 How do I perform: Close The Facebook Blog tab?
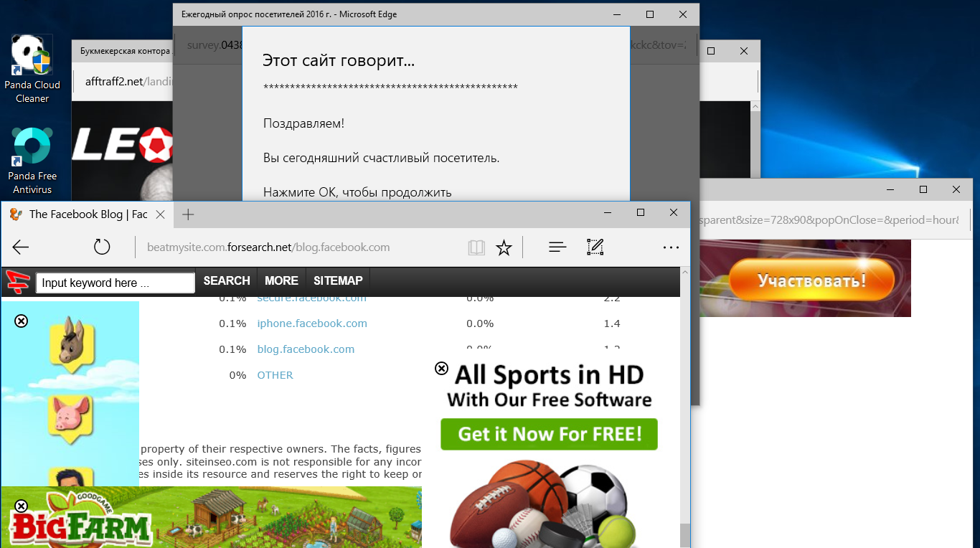pyautogui.click(x=161, y=214)
